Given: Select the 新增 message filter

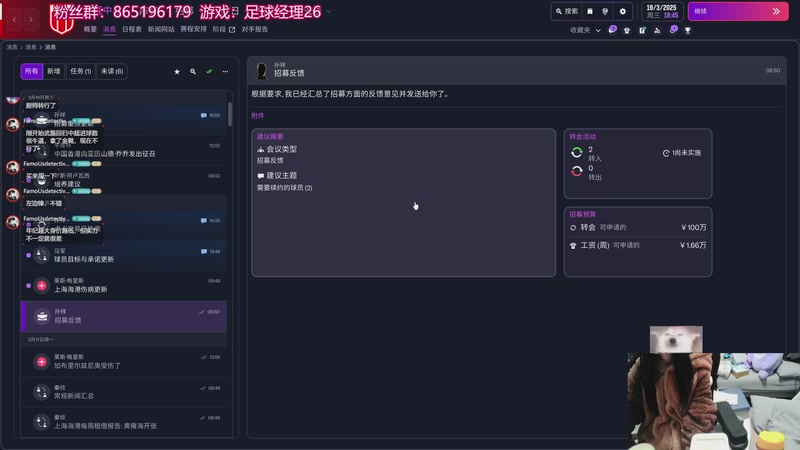Looking at the screenshot, I should coord(54,71).
